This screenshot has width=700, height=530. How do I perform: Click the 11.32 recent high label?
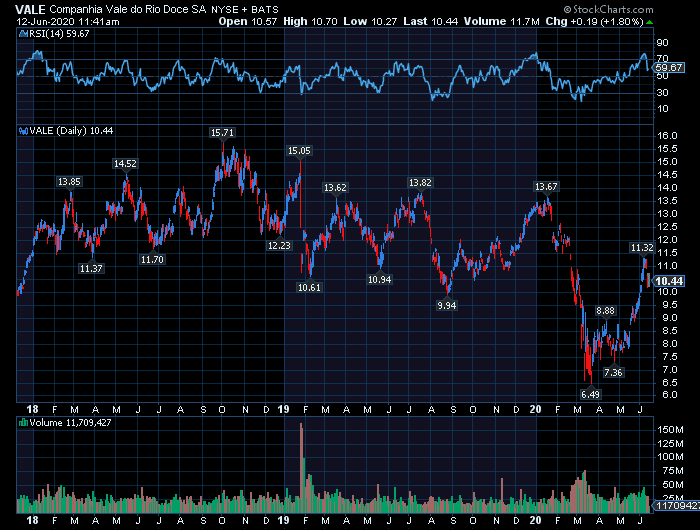642,248
